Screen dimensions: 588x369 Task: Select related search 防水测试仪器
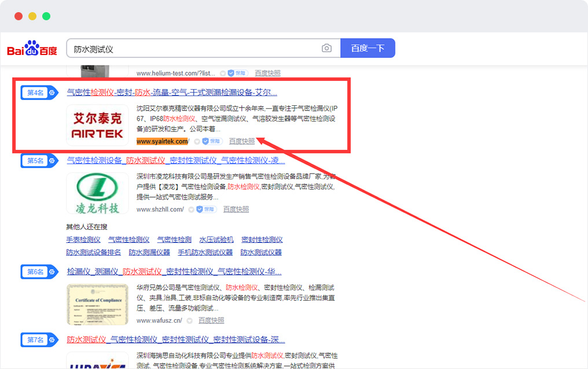261,253
